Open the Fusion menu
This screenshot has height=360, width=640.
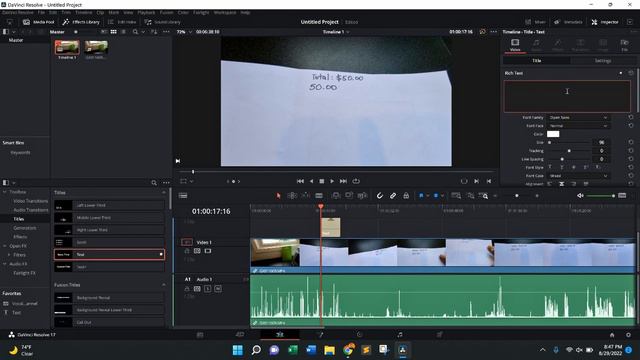[166, 13]
